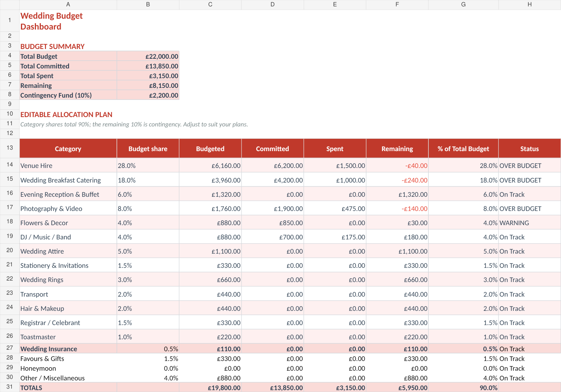Viewport: 561px width, 392px height.
Task: Select Toastmaster category cell
Action: 68,337
